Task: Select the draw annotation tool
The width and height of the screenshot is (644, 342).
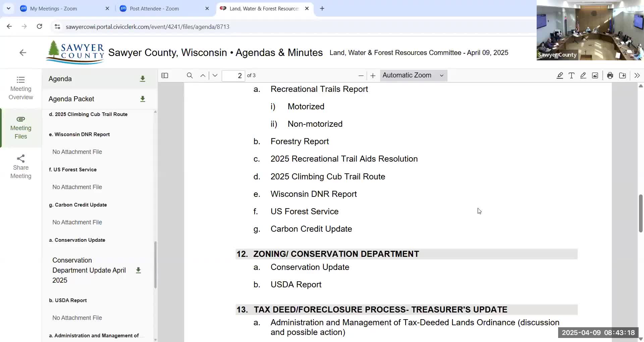Action: [x=583, y=75]
